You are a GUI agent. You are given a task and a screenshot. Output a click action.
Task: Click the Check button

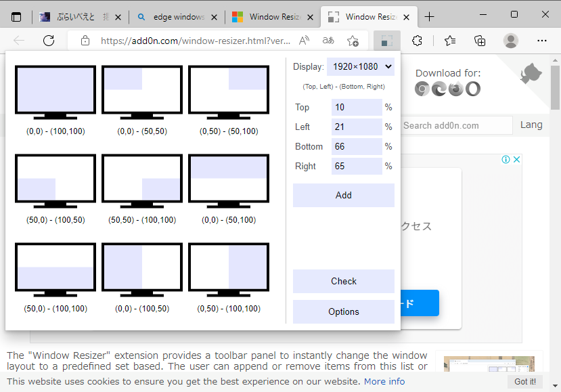tap(343, 281)
